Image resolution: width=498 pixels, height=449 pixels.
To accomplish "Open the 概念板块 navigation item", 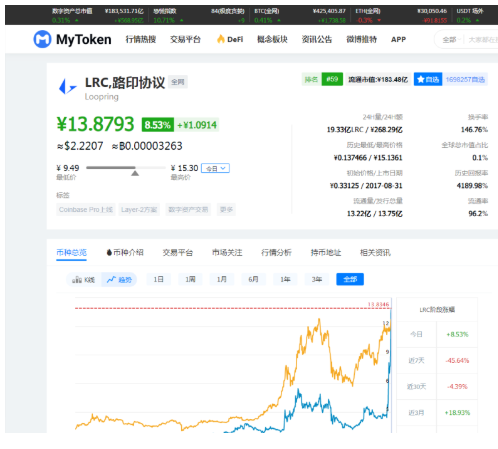I will (272, 39).
